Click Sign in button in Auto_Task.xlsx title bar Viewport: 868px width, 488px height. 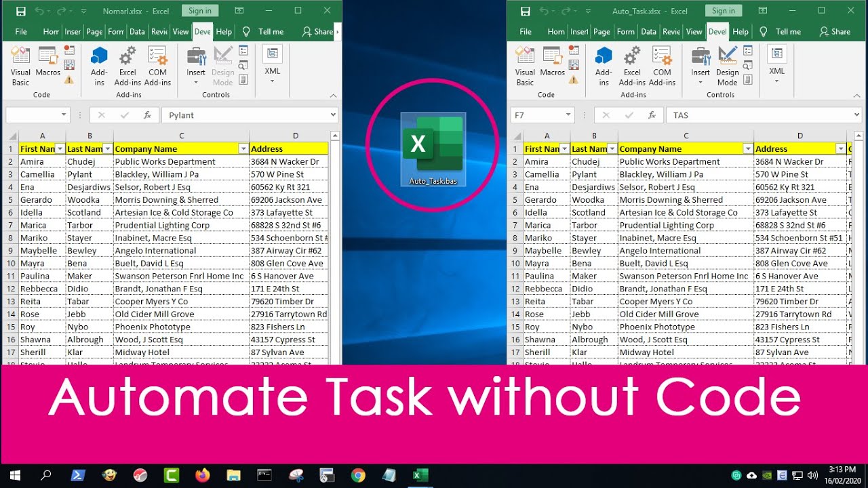coord(724,11)
